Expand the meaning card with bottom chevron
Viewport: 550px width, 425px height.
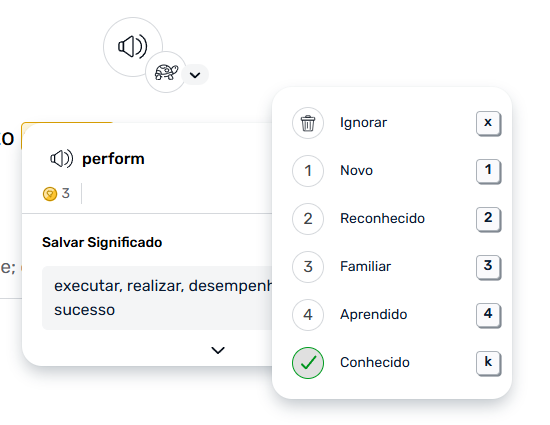click(218, 350)
